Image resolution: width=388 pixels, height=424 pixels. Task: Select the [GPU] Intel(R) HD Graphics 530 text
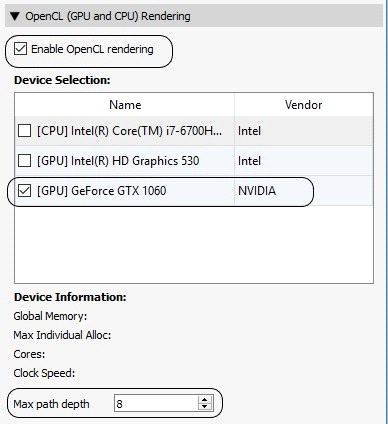[118, 161]
